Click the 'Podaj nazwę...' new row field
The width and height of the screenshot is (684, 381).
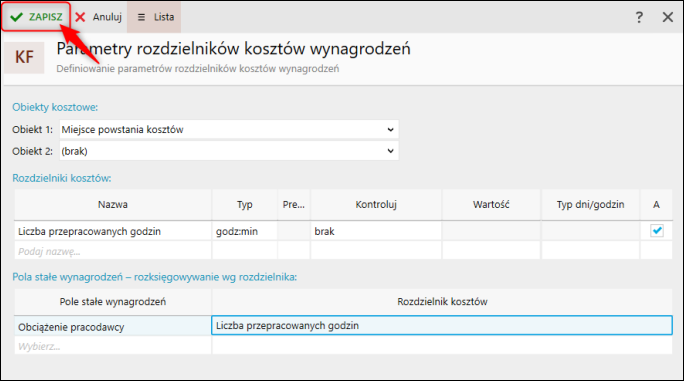tap(113, 251)
